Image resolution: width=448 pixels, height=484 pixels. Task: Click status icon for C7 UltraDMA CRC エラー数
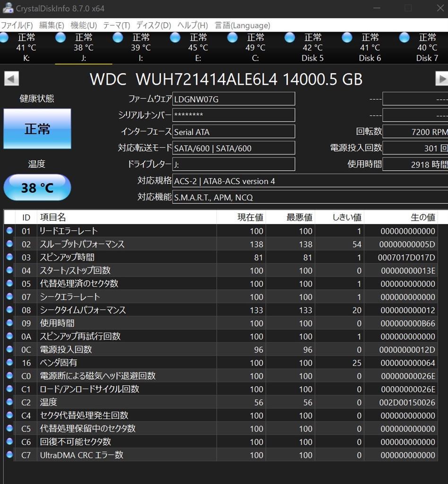pyautogui.click(x=9, y=454)
